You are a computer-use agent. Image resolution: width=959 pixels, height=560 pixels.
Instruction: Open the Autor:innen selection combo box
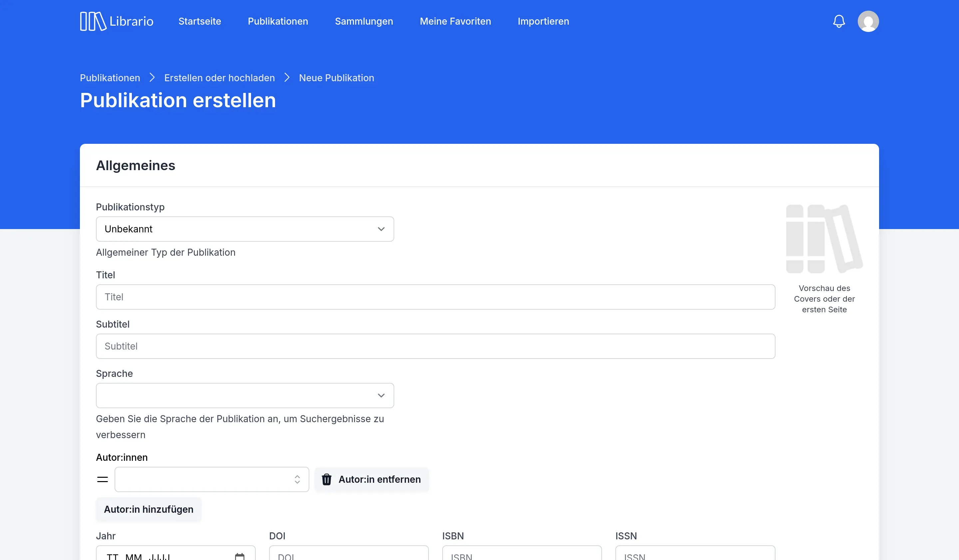pos(211,479)
